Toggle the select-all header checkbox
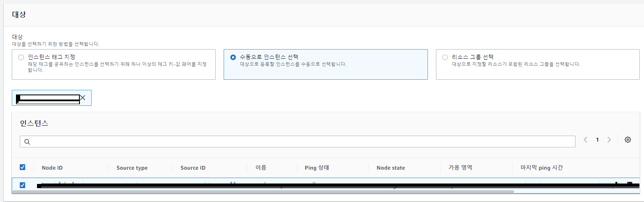 [23, 167]
